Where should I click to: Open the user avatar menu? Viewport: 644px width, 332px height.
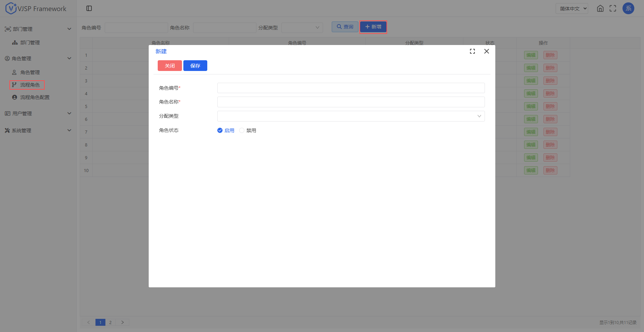(628, 9)
